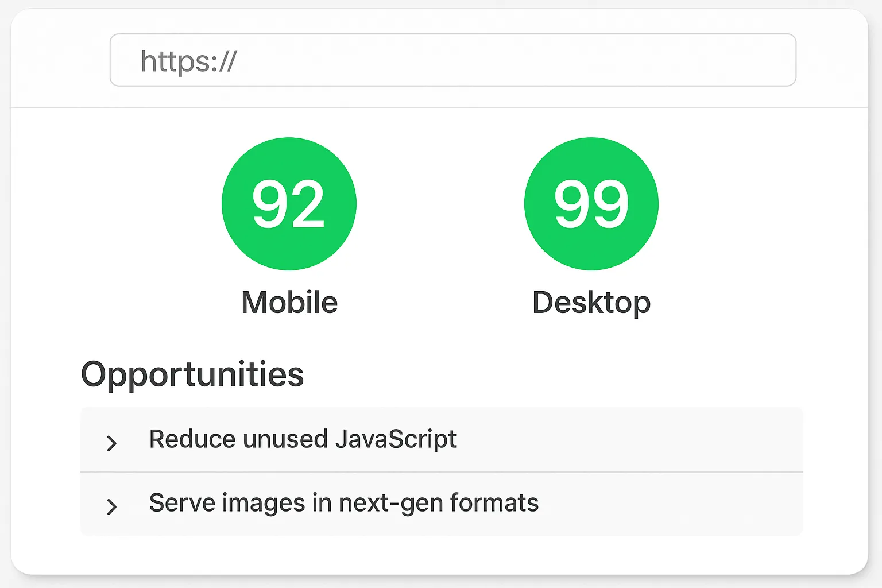
Task: Click the https:// placeholder text
Action: (189, 61)
